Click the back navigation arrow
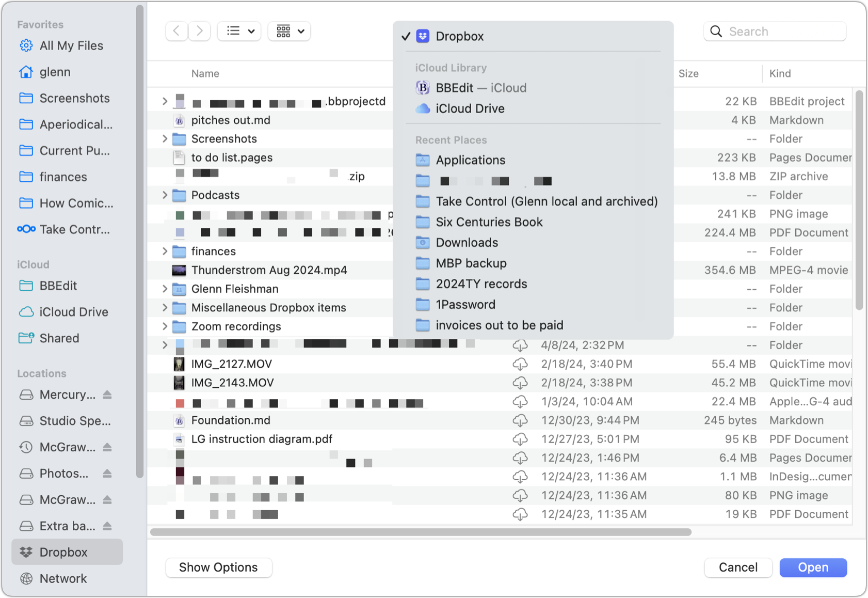Viewport: 868px width, 598px height. tap(176, 31)
